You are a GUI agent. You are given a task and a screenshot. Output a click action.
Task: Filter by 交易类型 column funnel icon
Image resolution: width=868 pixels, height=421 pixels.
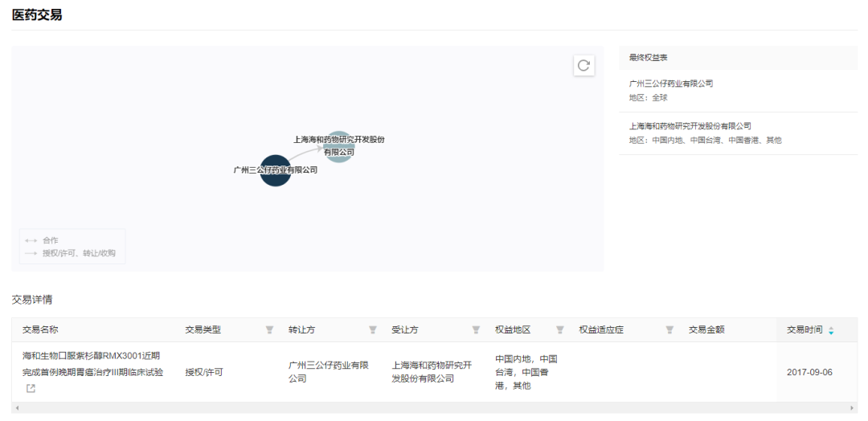click(x=269, y=329)
